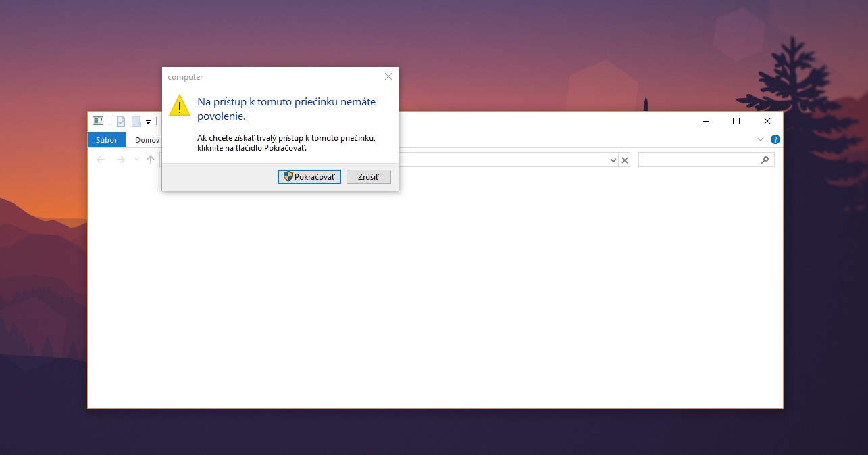Expand the ribbon with the chevron
The height and width of the screenshot is (455, 868).
coord(761,139)
